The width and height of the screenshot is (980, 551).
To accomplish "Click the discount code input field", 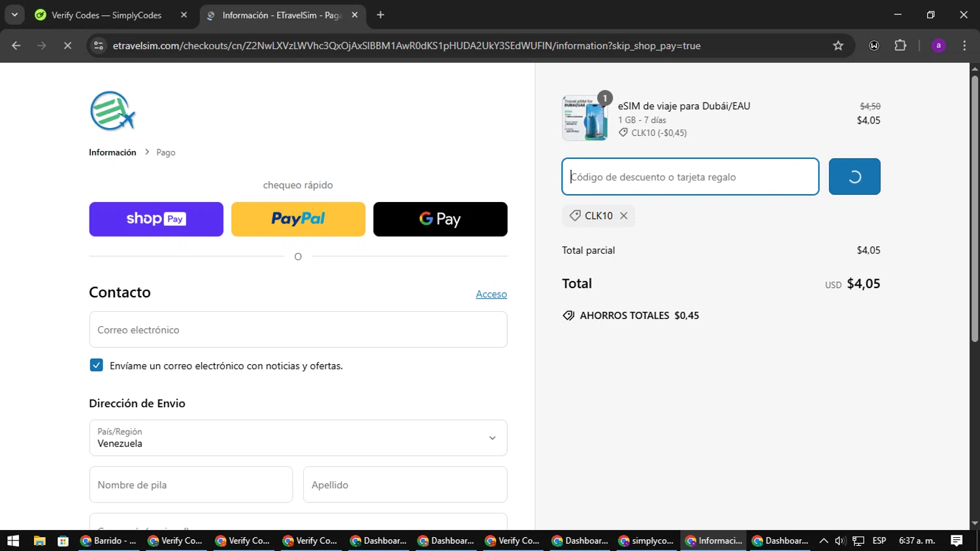I will 690,176.
